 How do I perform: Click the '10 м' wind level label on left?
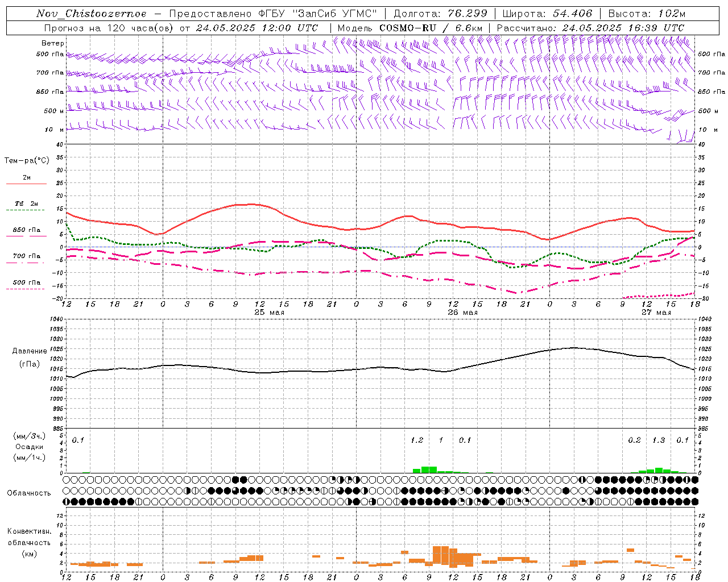coord(54,130)
